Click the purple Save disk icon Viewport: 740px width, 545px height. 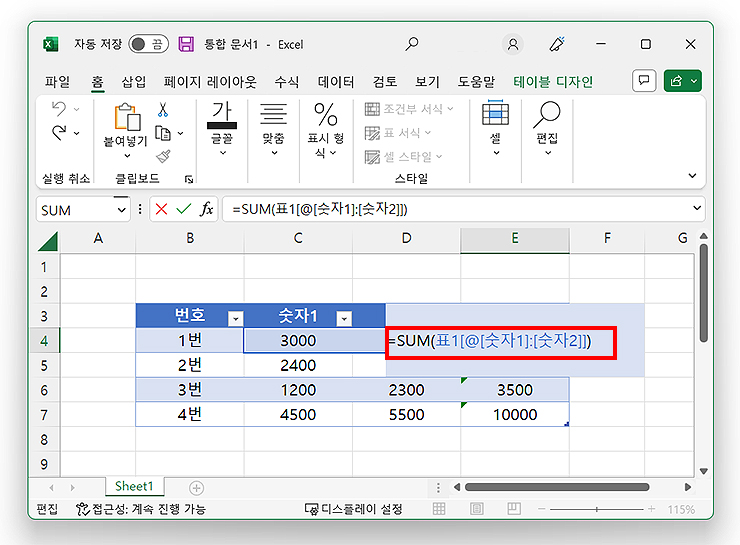click(x=186, y=44)
